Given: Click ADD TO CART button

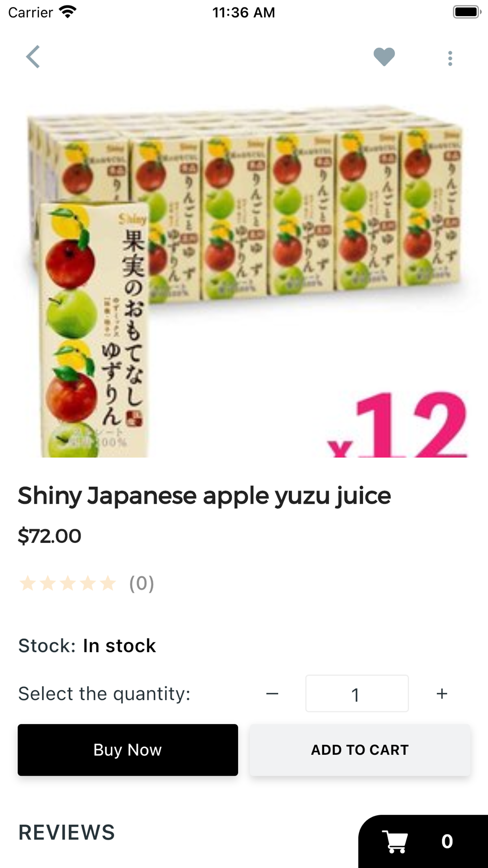Looking at the screenshot, I should pyautogui.click(x=360, y=750).
